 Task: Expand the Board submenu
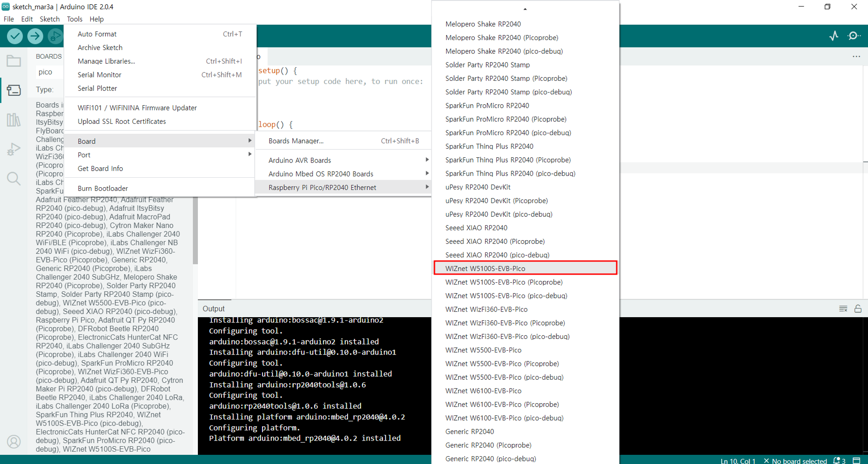pos(86,141)
